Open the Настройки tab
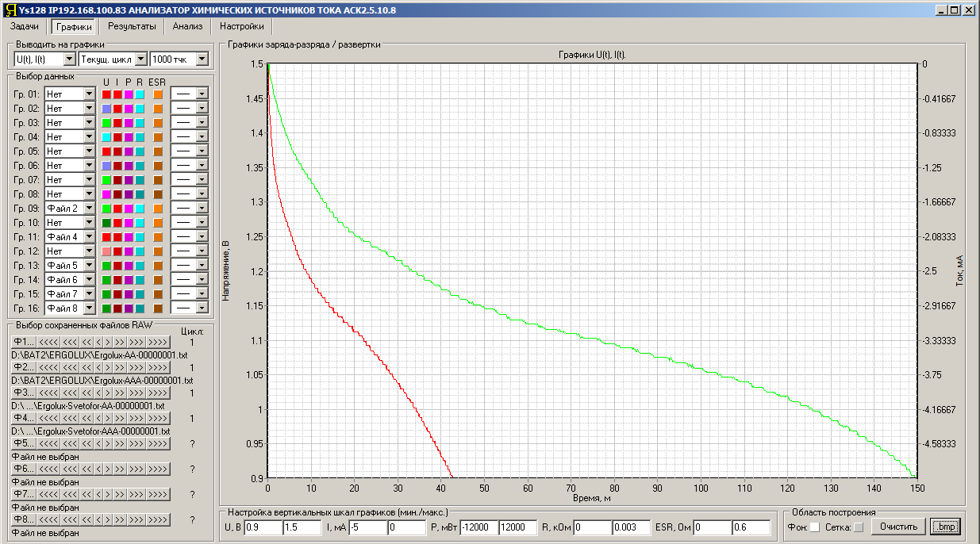 (242, 26)
